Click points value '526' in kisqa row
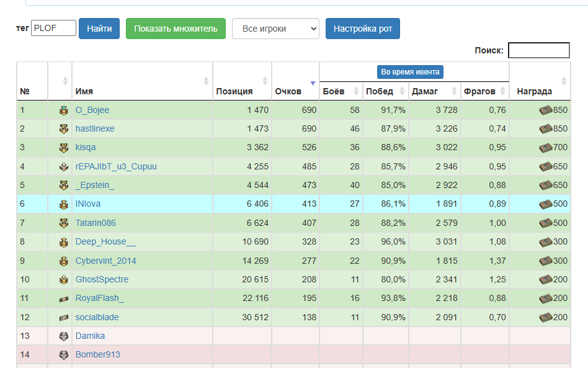Image resolution: width=588 pixels, height=368 pixels. (x=309, y=148)
